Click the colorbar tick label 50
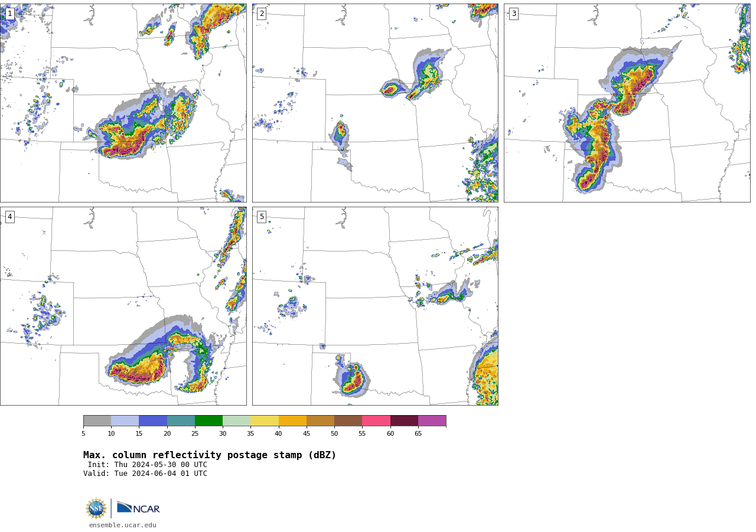 (x=334, y=434)
